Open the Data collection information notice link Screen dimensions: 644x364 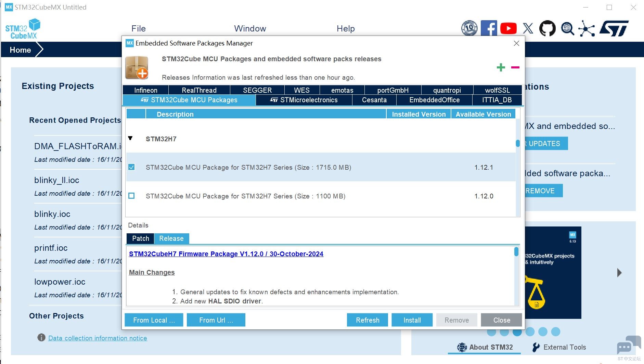point(98,338)
